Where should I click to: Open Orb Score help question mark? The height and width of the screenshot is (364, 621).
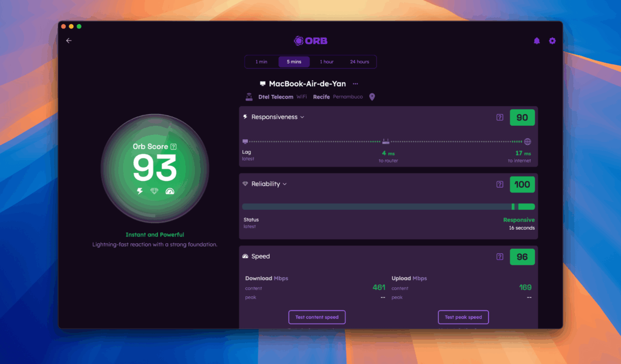tap(173, 147)
